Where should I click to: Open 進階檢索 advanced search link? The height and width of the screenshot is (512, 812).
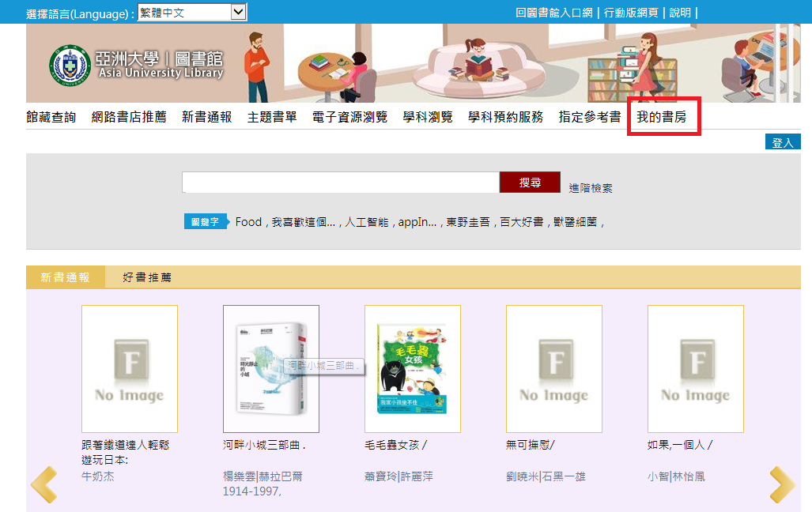click(x=591, y=187)
